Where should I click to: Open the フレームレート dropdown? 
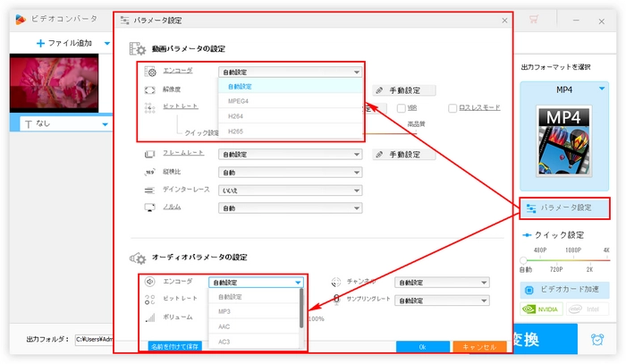tap(290, 155)
